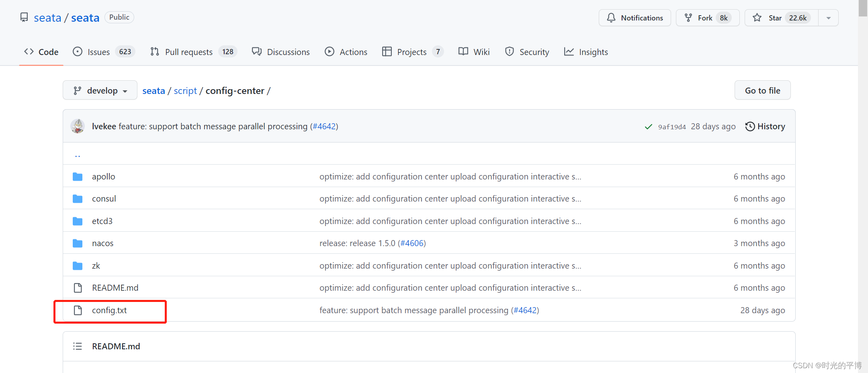Screen dimensions: 868x373
Task: Click the Star count 22.6k
Action: point(798,18)
